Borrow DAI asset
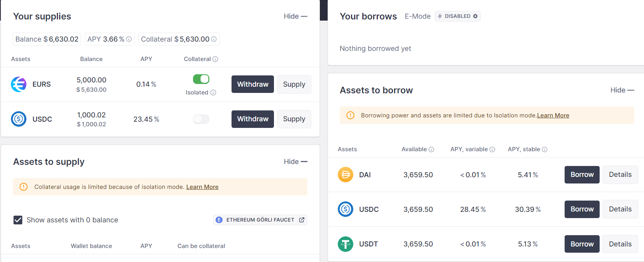Screen dimensions: 644x262 point(582,175)
